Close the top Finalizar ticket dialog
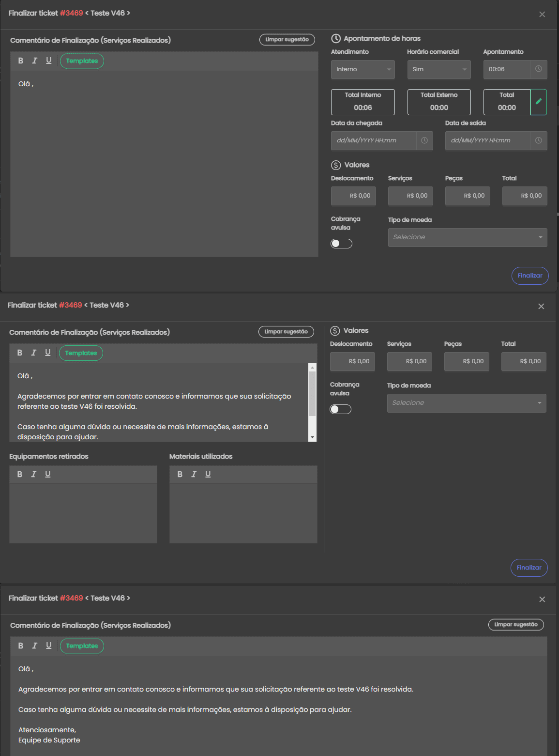Screen dimensions: 559x756 [x=542, y=15]
